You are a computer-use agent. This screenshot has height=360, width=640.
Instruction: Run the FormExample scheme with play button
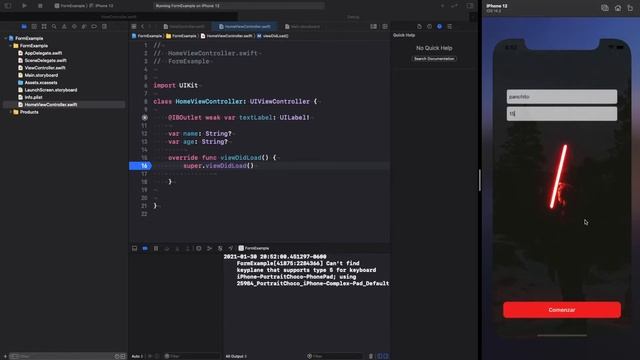pos(24,6)
